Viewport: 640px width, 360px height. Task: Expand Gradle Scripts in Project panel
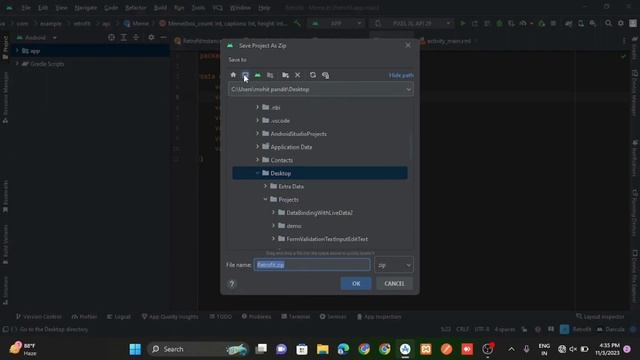[17, 64]
